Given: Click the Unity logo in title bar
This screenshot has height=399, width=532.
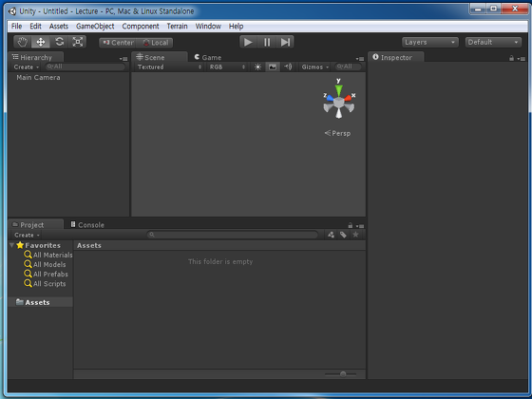Looking at the screenshot, I should click(12, 11).
